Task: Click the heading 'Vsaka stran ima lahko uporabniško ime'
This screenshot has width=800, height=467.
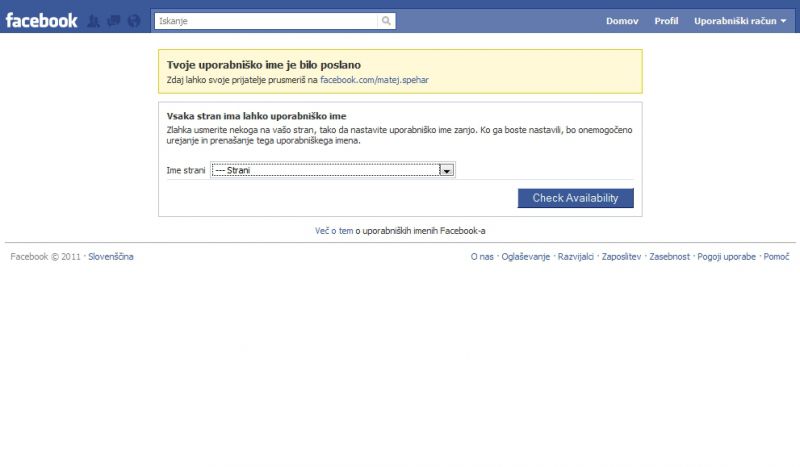Action: click(x=256, y=116)
